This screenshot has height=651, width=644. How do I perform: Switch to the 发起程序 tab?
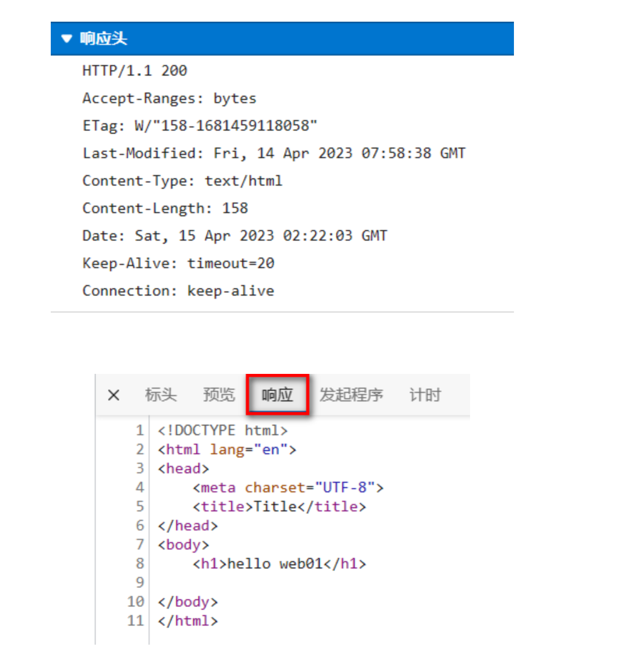[x=351, y=395]
